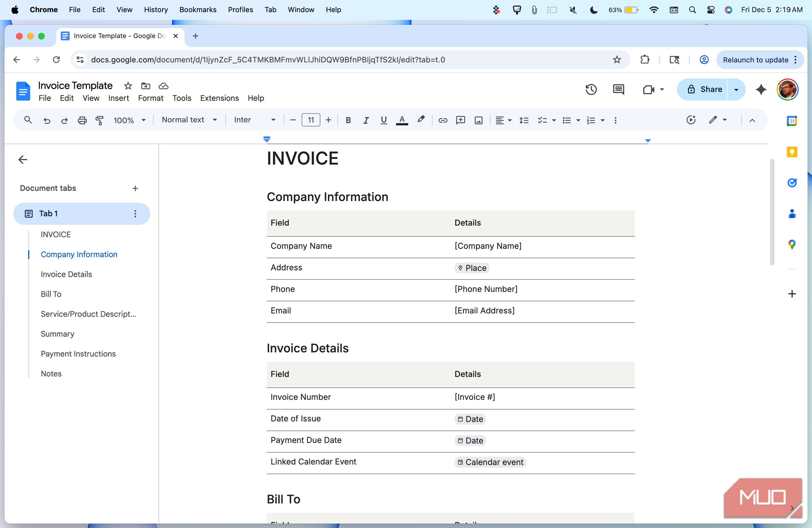Open the Format menu

151,98
